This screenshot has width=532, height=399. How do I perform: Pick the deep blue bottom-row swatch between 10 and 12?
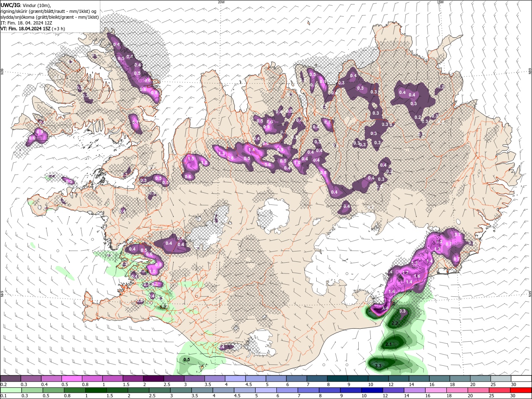pyautogui.click(x=372, y=390)
